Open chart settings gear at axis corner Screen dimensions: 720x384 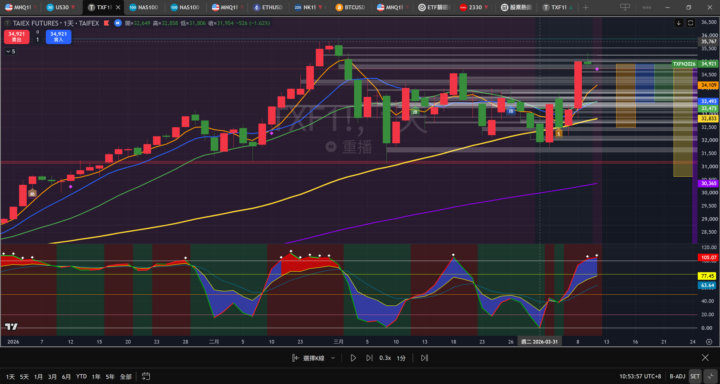[x=709, y=342]
